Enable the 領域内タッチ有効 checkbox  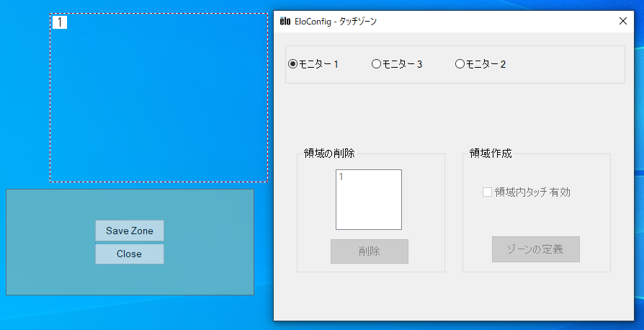tap(488, 192)
